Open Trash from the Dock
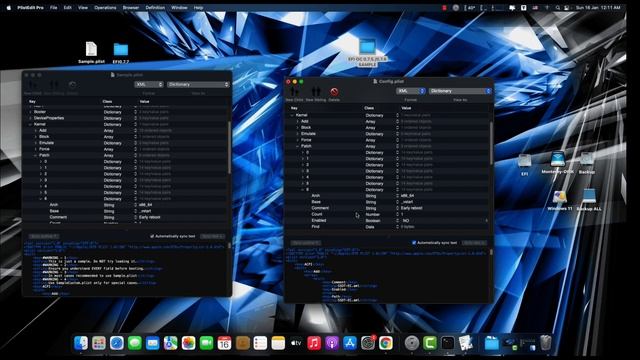The width and height of the screenshot is (640, 360). 546,343
